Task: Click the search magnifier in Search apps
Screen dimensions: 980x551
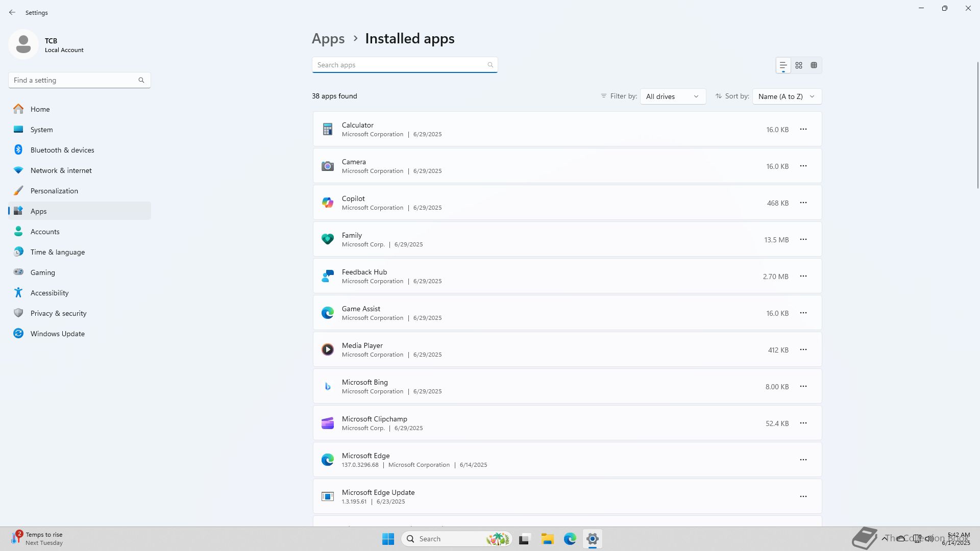Action: pos(490,65)
